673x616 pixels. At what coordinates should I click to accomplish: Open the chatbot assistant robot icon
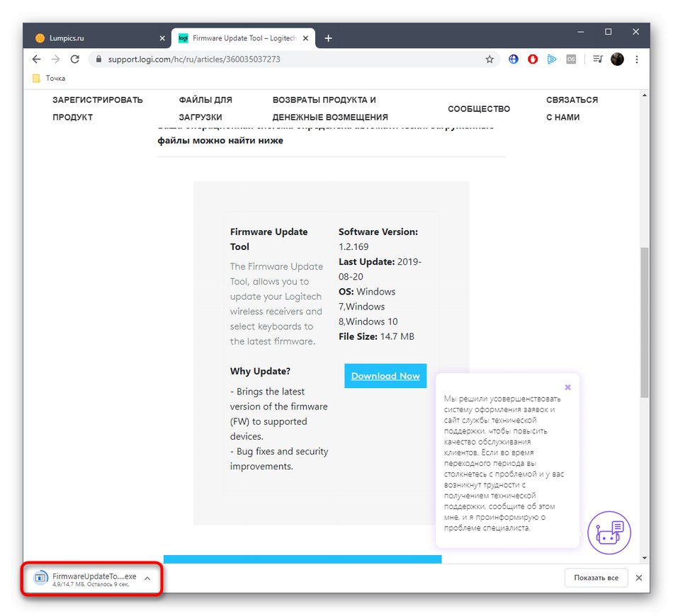tap(609, 532)
